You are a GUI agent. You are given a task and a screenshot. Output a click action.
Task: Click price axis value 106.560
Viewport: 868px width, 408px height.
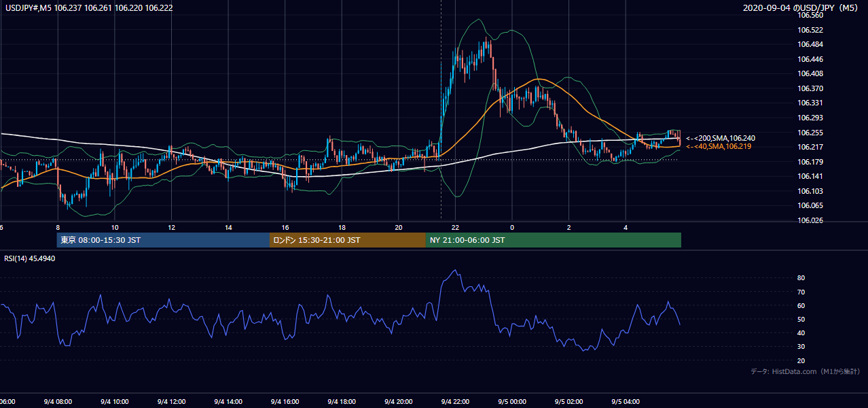811,15
